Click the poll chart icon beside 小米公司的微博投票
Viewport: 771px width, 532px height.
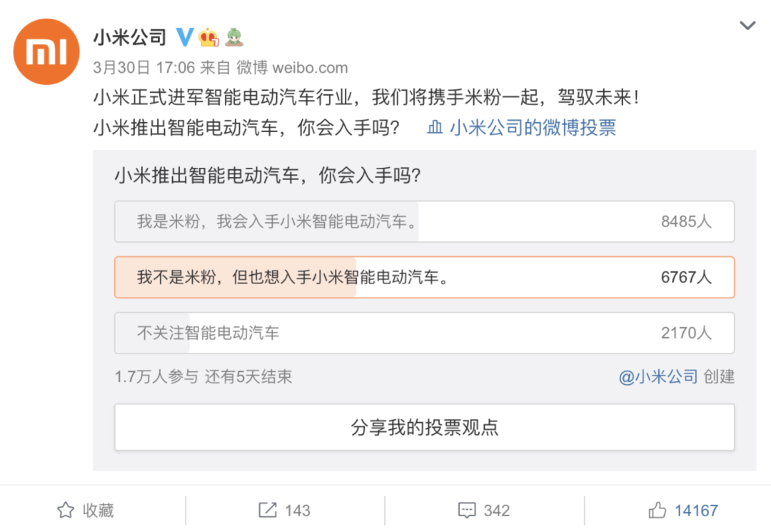pyautogui.click(x=435, y=128)
